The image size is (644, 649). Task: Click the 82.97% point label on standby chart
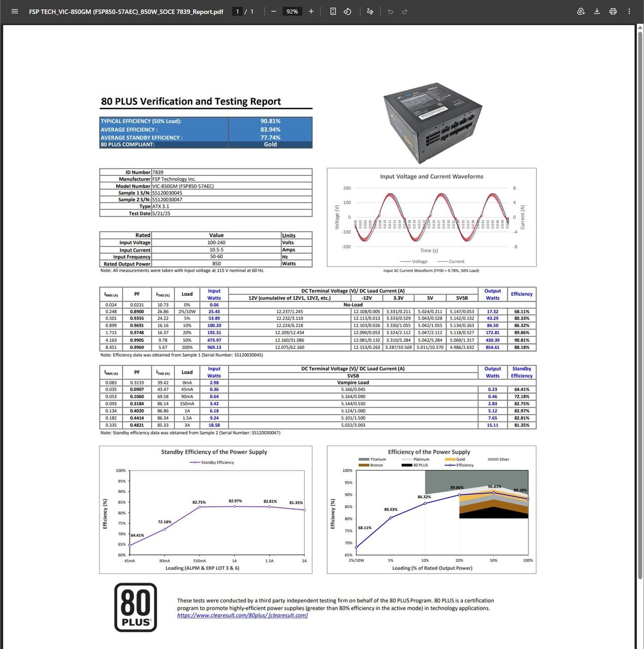point(235,501)
